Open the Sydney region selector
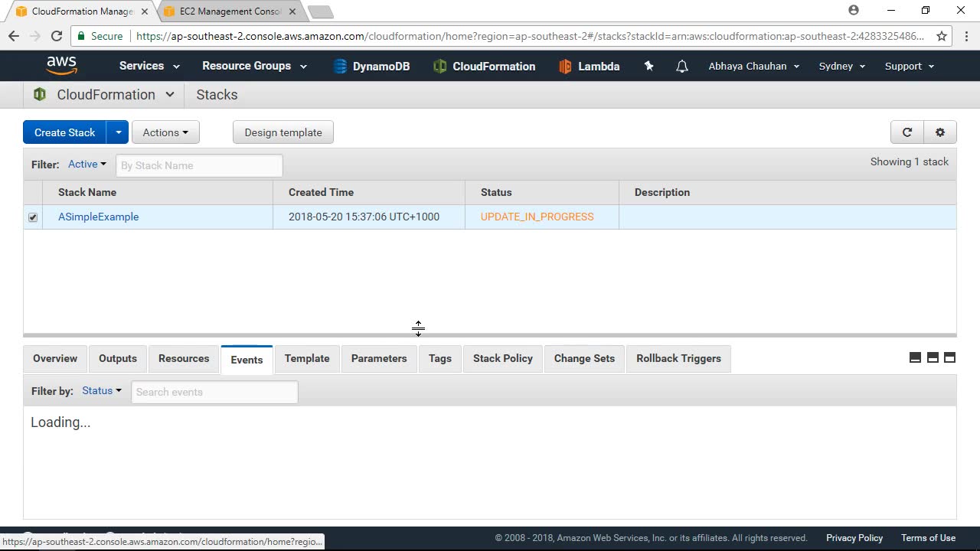Screen dimensions: 980x551 tap(842, 66)
